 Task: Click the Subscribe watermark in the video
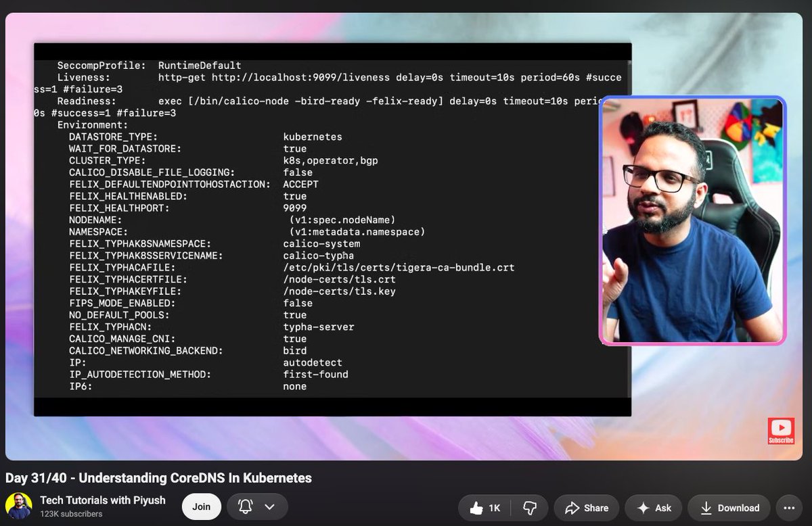point(781,431)
